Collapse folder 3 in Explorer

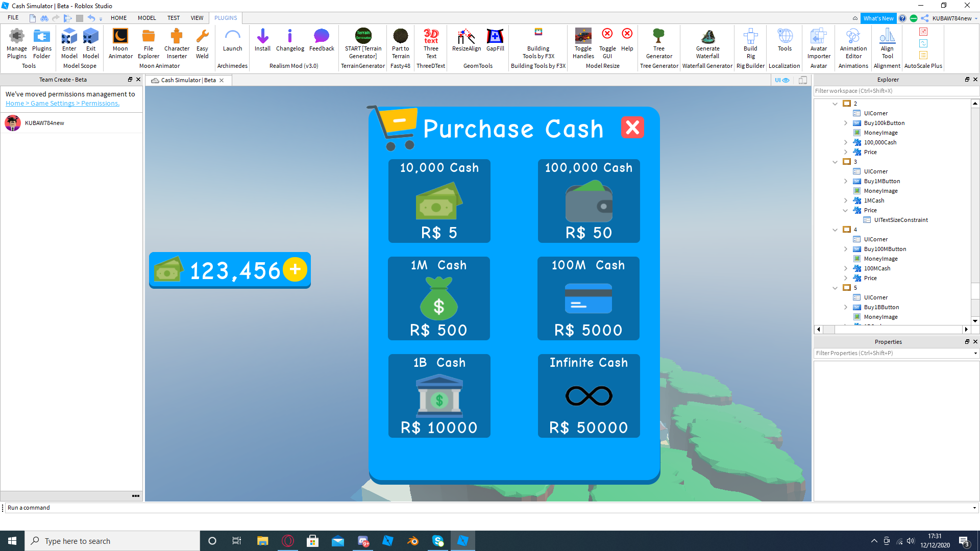coord(835,162)
